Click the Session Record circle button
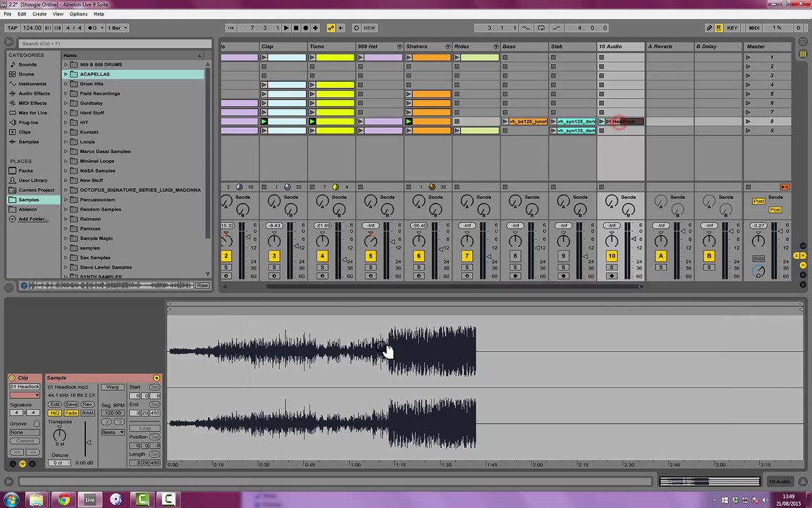 [x=356, y=28]
